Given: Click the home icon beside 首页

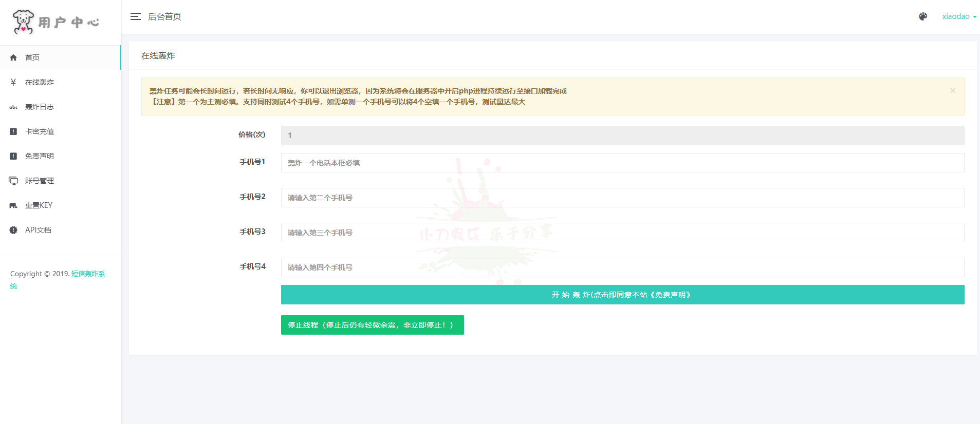Looking at the screenshot, I should tap(13, 57).
